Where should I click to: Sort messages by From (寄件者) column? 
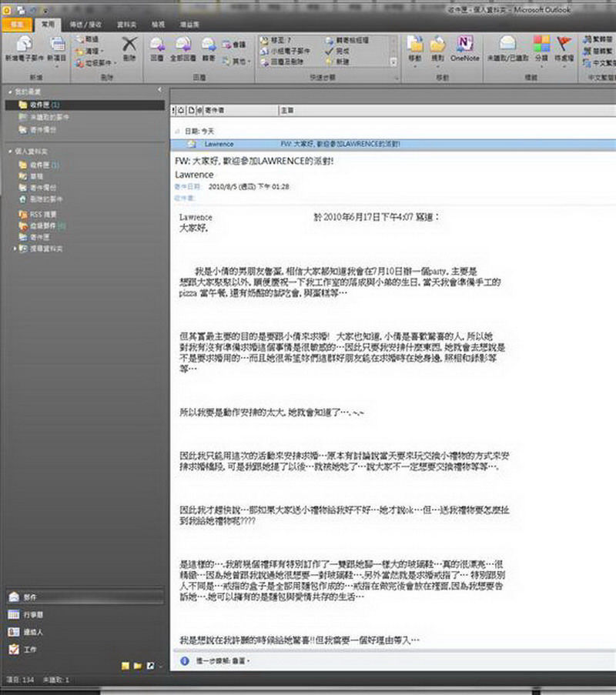point(241,110)
